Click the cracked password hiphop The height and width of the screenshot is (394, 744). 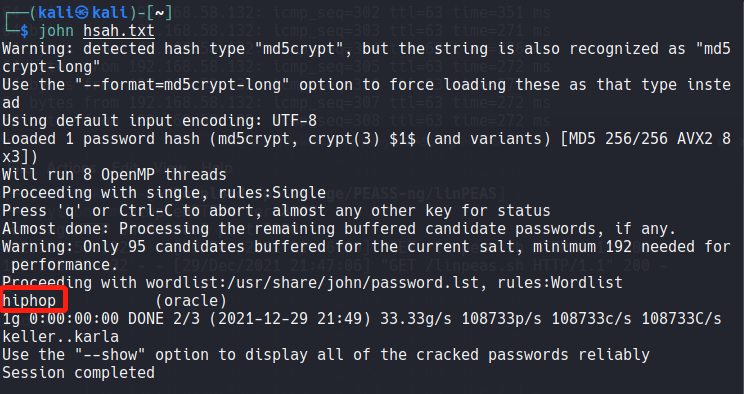[29, 300]
